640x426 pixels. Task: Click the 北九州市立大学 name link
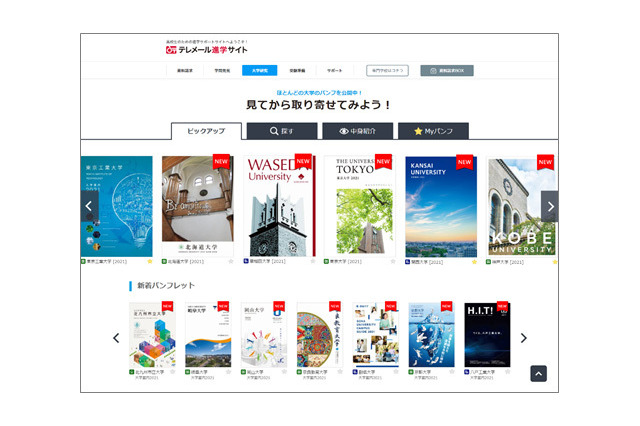(x=150, y=372)
